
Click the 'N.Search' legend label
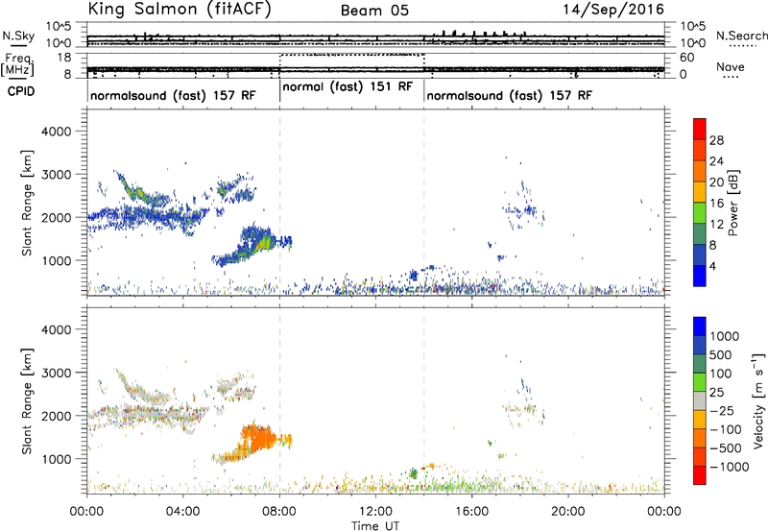click(741, 36)
